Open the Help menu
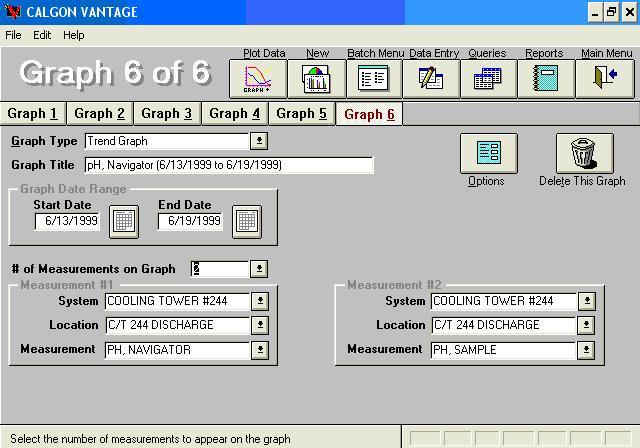This screenshot has height=448, width=640. [x=73, y=35]
